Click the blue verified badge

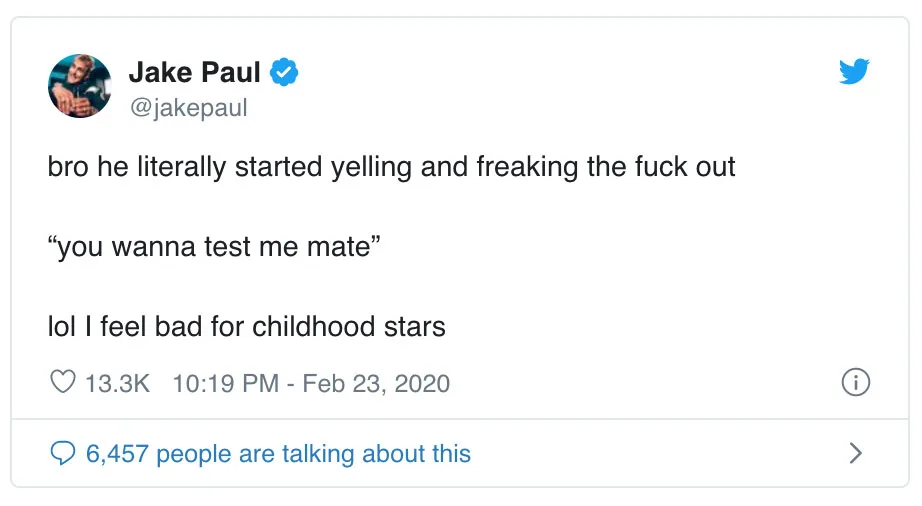[284, 73]
